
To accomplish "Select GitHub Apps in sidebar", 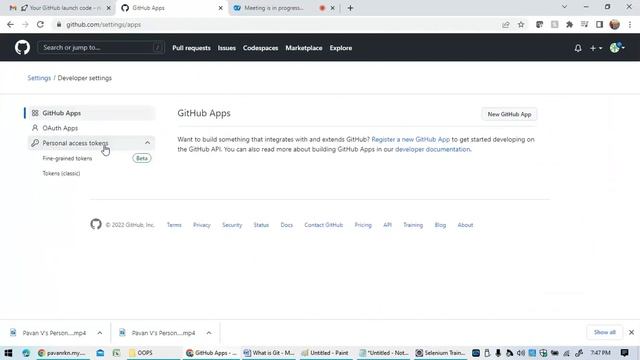I will click(90, 113).
